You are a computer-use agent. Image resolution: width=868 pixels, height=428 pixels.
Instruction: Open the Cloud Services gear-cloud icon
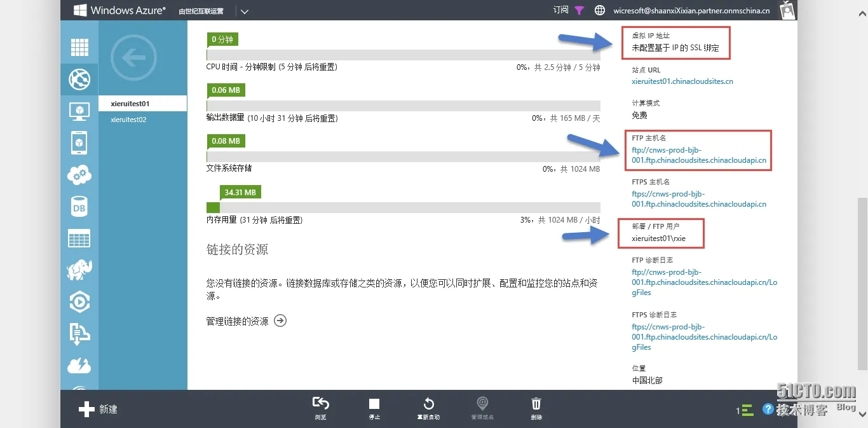pos(79,175)
